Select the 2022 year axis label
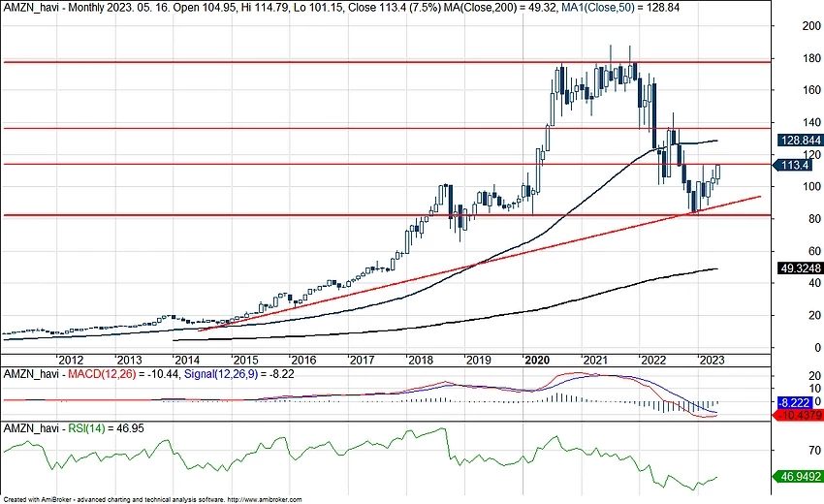Viewport: 824px width, 504px height. (x=652, y=360)
